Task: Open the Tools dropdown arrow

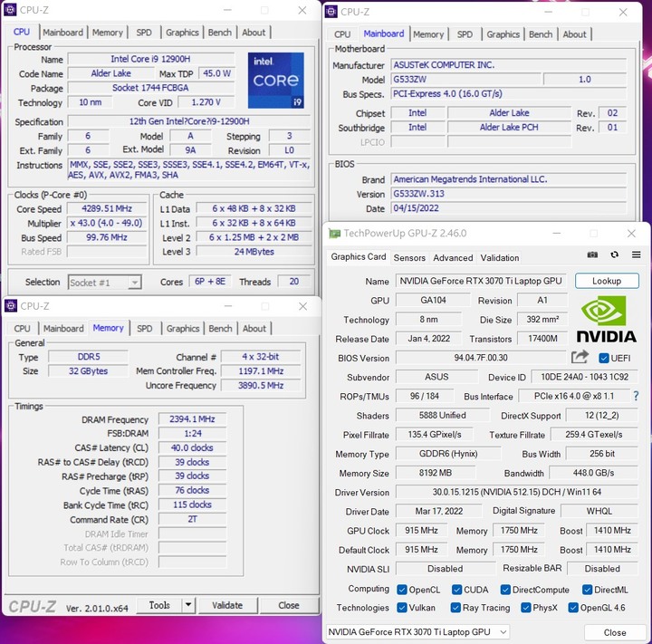Action: click(x=188, y=604)
